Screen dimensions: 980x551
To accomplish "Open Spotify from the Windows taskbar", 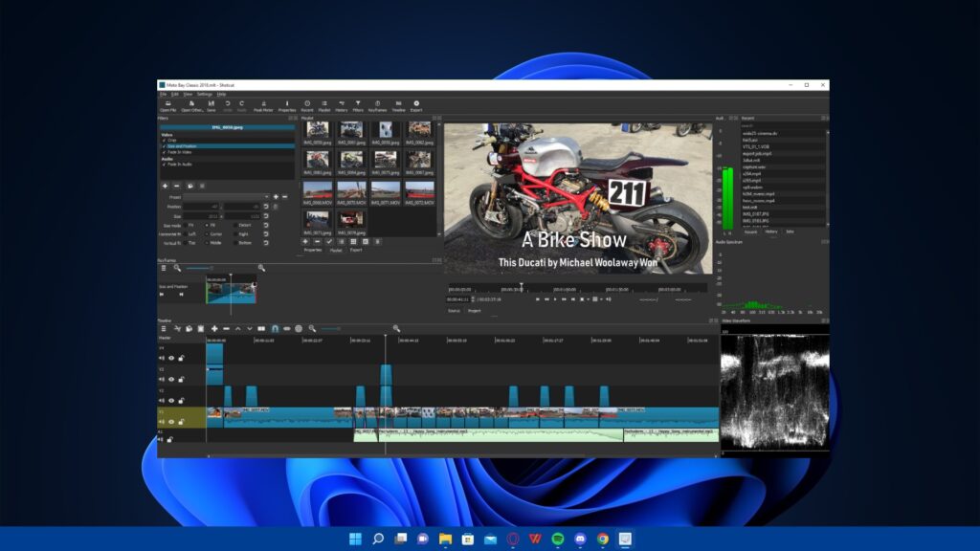I will [558, 539].
